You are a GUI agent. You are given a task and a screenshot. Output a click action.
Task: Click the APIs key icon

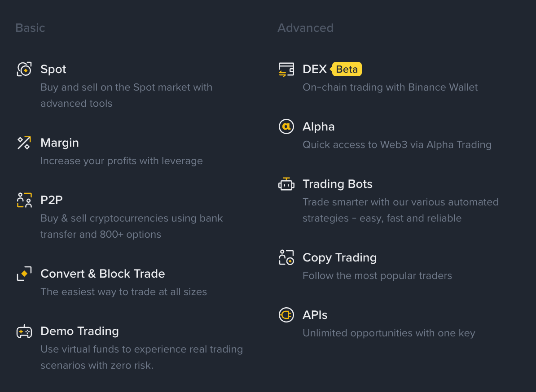tap(286, 315)
